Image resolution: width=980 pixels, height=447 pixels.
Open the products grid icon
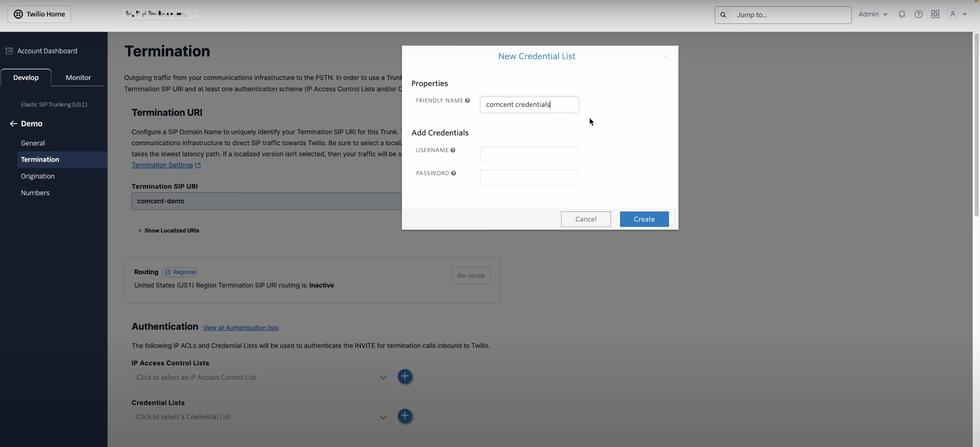[x=935, y=14]
